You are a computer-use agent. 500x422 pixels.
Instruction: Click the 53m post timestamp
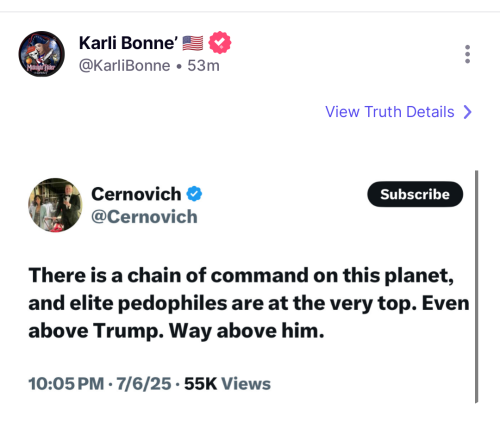click(203, 66)
